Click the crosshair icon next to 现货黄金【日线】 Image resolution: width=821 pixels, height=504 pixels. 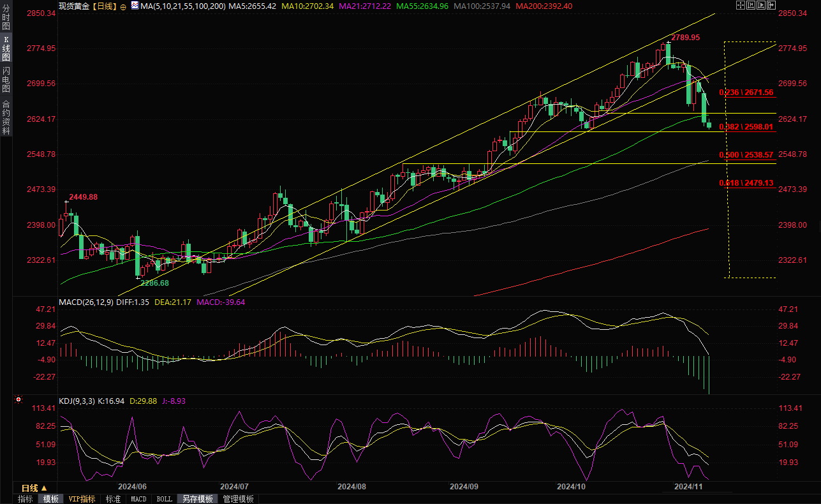[x=123, y=6]
